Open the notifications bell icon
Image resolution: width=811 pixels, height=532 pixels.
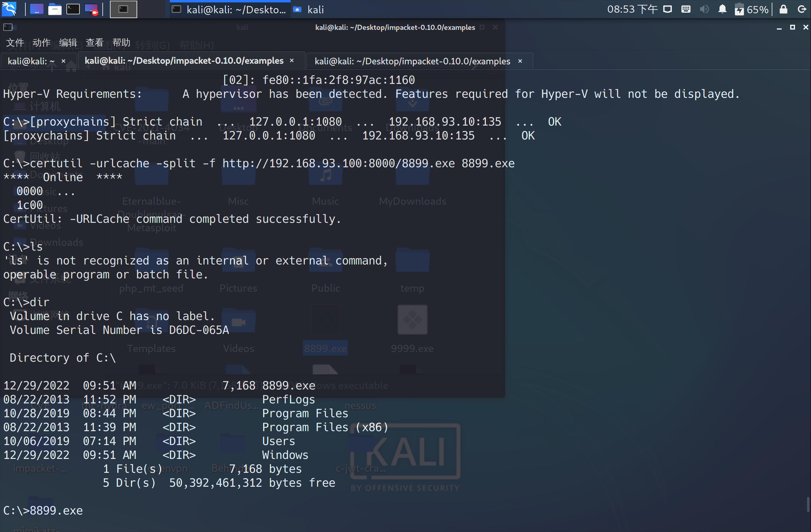pyautogui.click(x=722, y=9)
